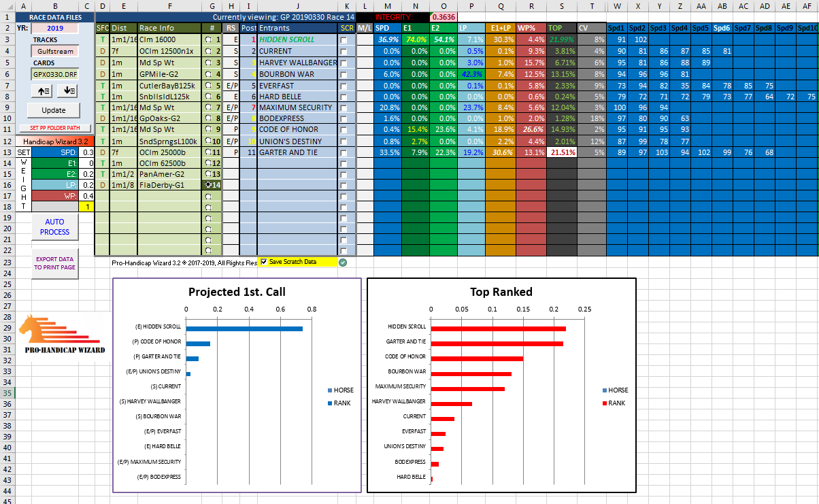Viewport: 819px width, 504px height.
Task: Select race 8 radio button for GpOaks-G2
Action: tap(209, 119)
